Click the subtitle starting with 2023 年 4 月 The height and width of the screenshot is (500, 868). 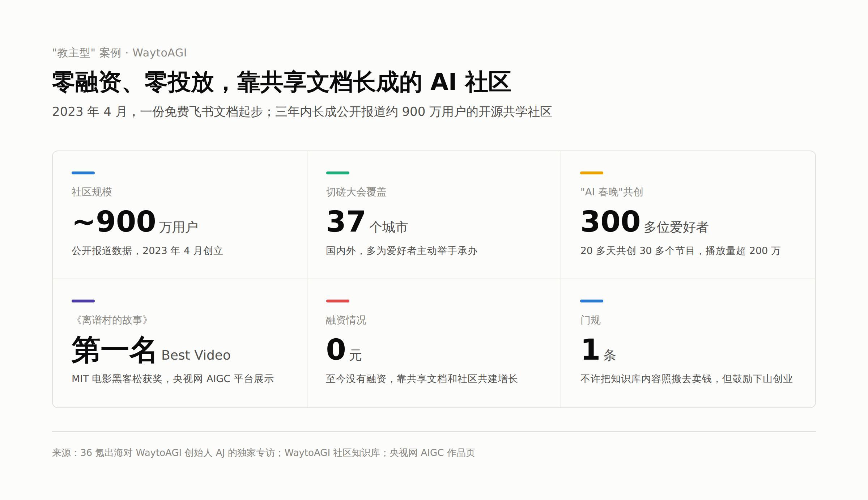click(x=302, y=111)
